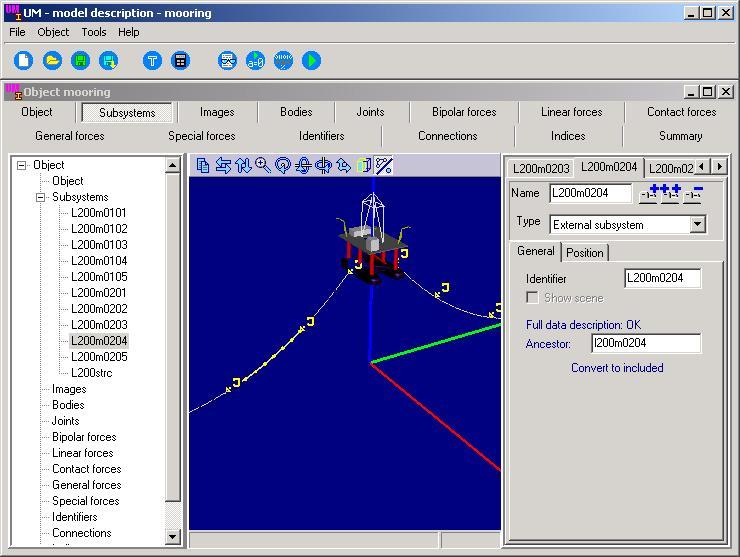Click the binary digits icon in the toolbar
The width and height of the screenshot is (740, 557).
tap(283, 60)
